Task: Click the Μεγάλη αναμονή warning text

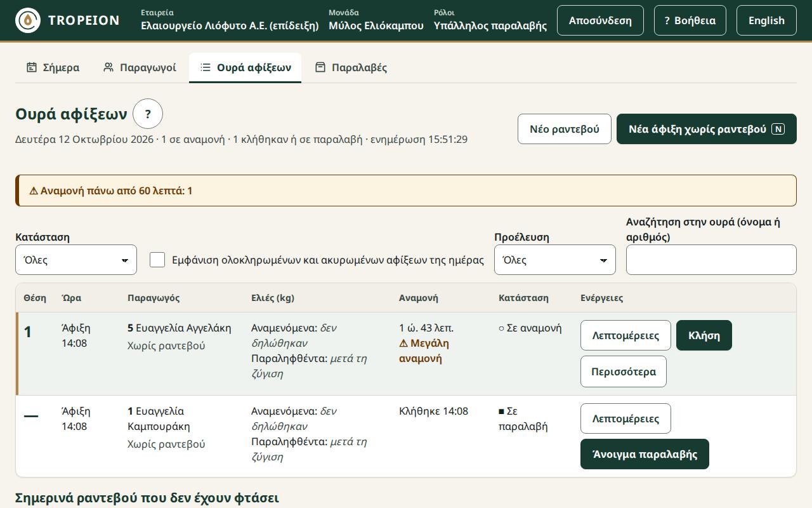Action: 424,351
